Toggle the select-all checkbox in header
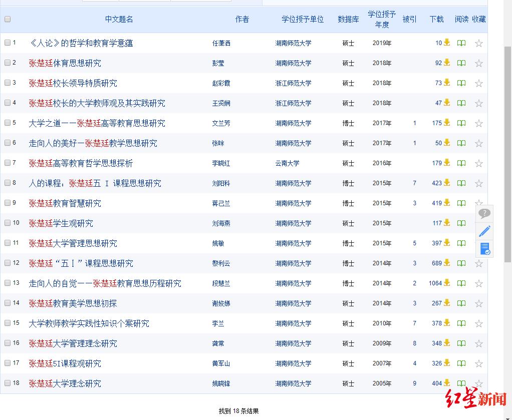This screenshot has width=512, height=420. 8,19
